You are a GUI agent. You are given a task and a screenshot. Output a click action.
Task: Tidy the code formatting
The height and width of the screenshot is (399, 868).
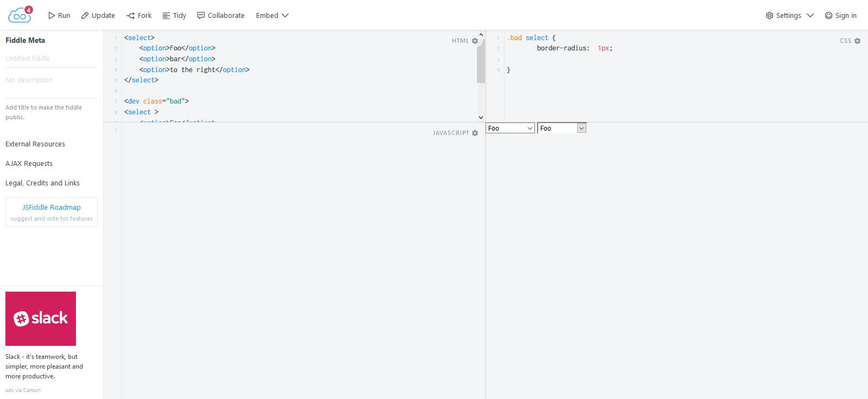(x=174, y=15)
